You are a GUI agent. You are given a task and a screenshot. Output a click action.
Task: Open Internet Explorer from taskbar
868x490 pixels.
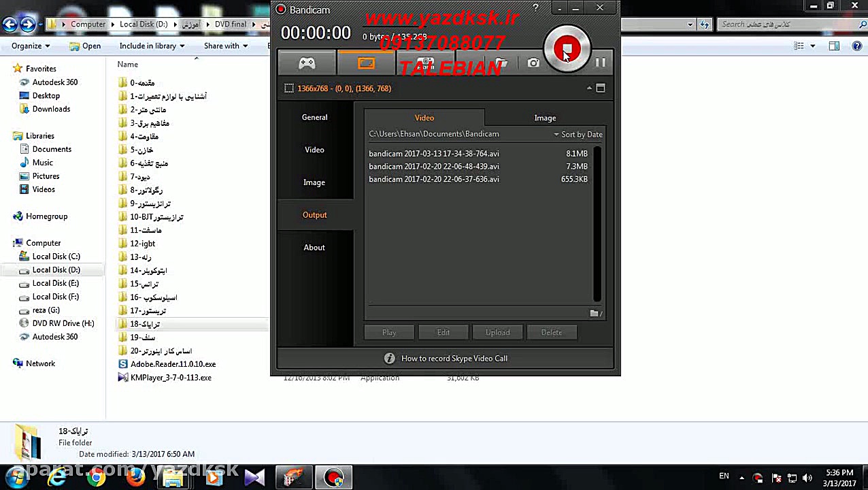point(57,478)
